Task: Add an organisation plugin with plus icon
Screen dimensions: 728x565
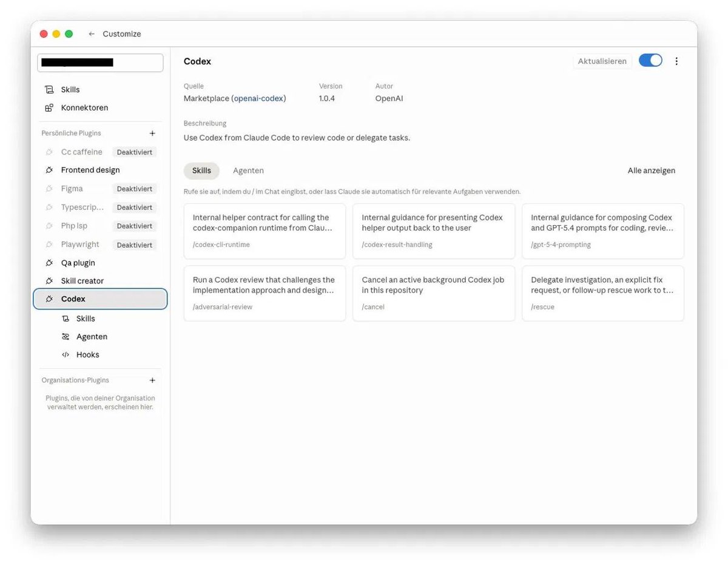Action: [x=152, y=381]
